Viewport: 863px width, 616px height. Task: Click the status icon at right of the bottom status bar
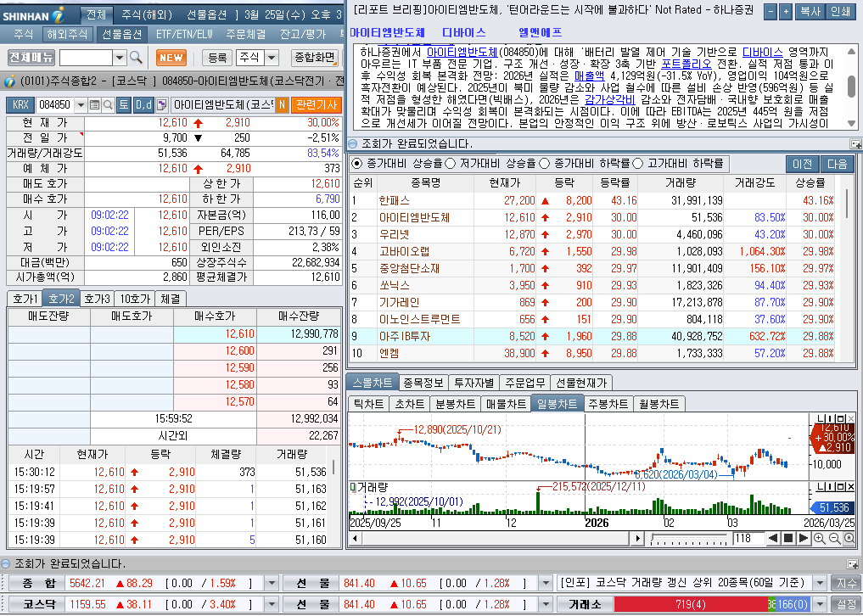(853, 563)
